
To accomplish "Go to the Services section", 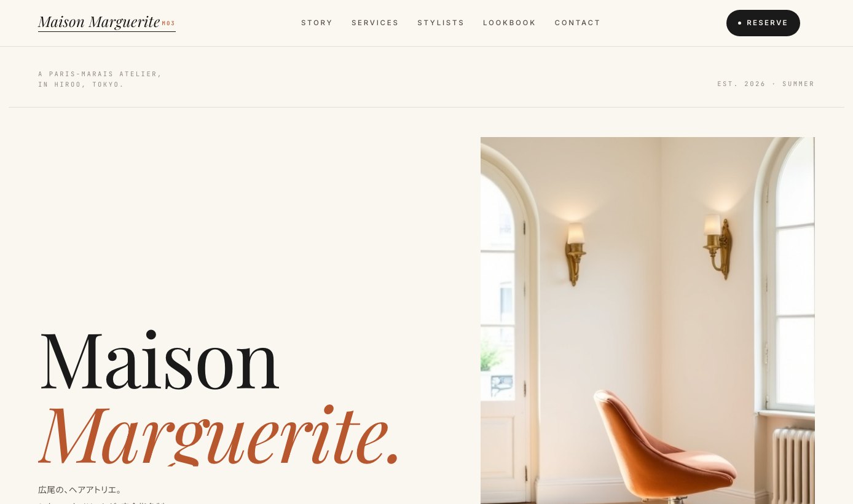I will click(x=375, y=23).
